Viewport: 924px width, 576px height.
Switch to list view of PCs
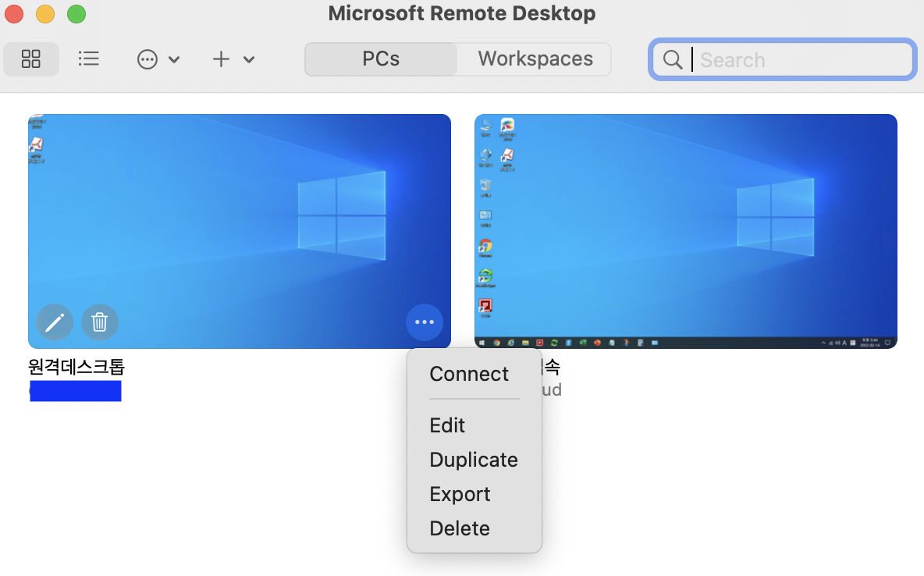[x=88, y=59]
